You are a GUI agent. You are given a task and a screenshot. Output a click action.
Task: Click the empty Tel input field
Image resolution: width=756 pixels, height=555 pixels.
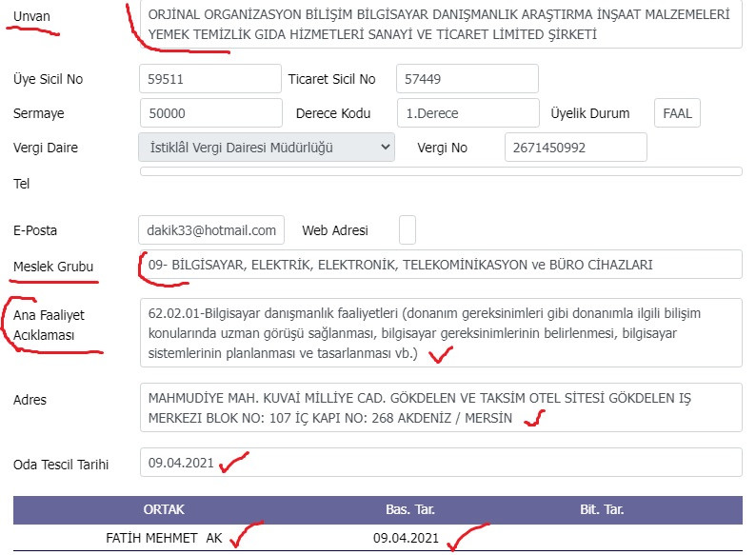click(x=441, y=171)
